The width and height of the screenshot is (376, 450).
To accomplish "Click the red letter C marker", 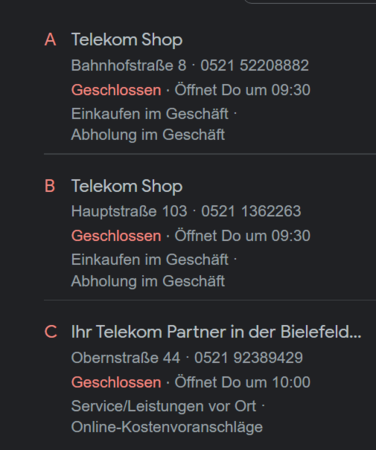I will coord(51,332).
